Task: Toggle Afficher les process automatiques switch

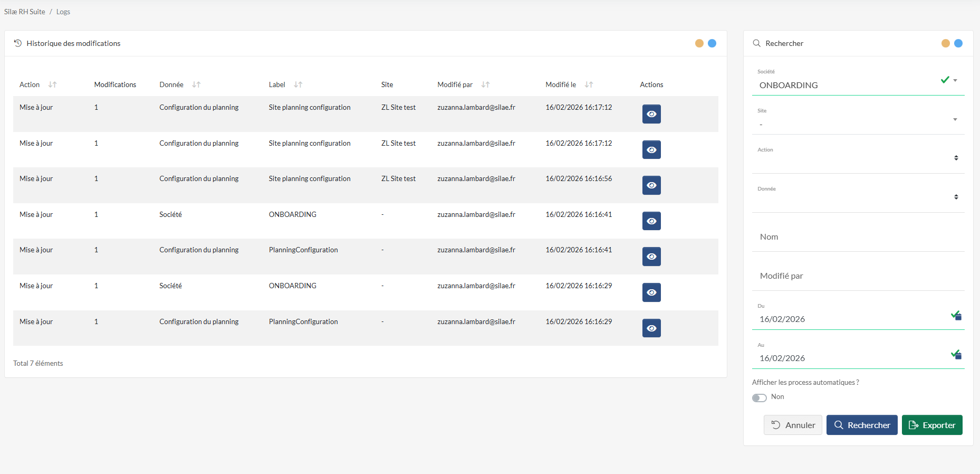Action: [x=759, y=397]
